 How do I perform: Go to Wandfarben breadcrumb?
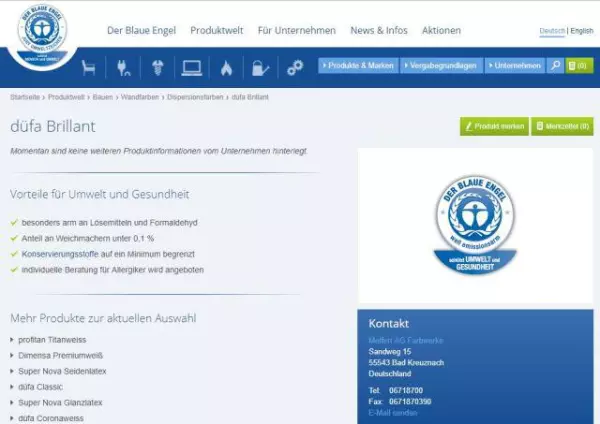[x=140, y=97]
